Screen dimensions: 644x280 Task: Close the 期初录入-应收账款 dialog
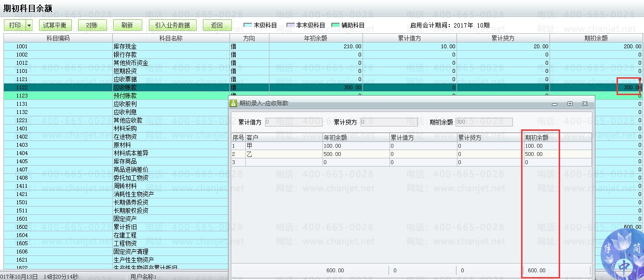tap(585, 104)
